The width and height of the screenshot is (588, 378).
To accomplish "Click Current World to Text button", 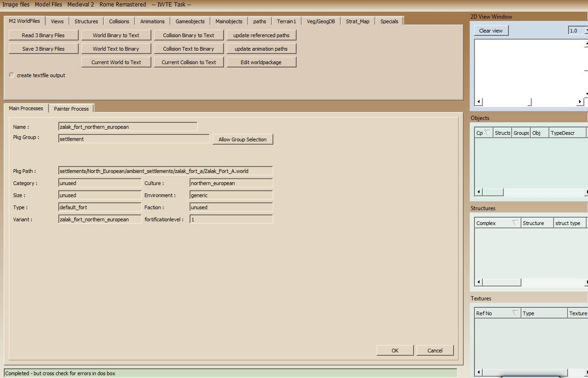I will coord(116,62).
